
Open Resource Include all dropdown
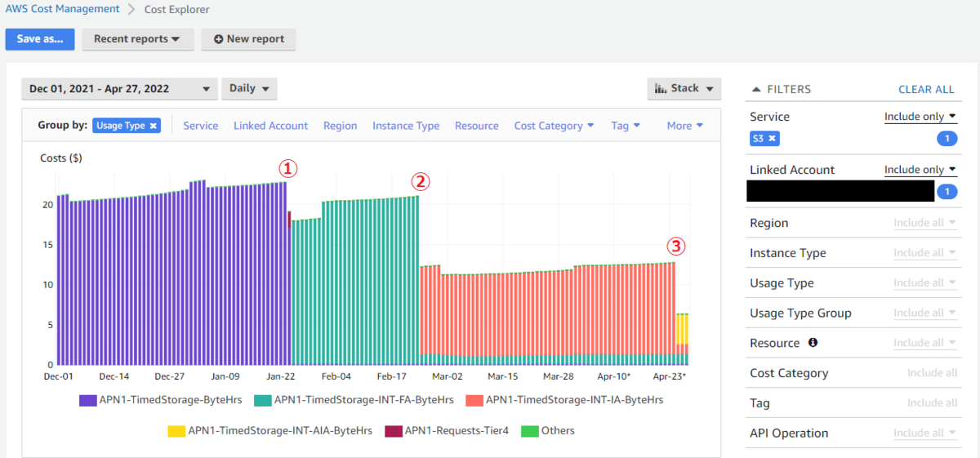tap(924, 343)
